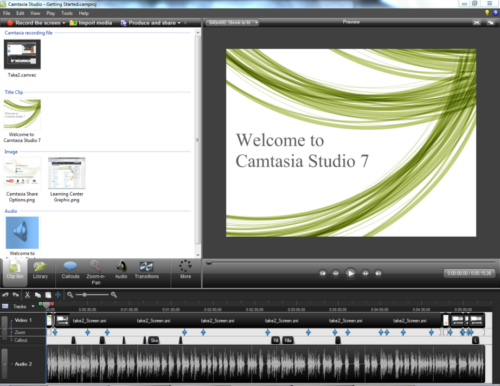The width and height of the screenshot is (500, 386).
Task: Jump to next clip button
Action: click(x=378, y=273)
